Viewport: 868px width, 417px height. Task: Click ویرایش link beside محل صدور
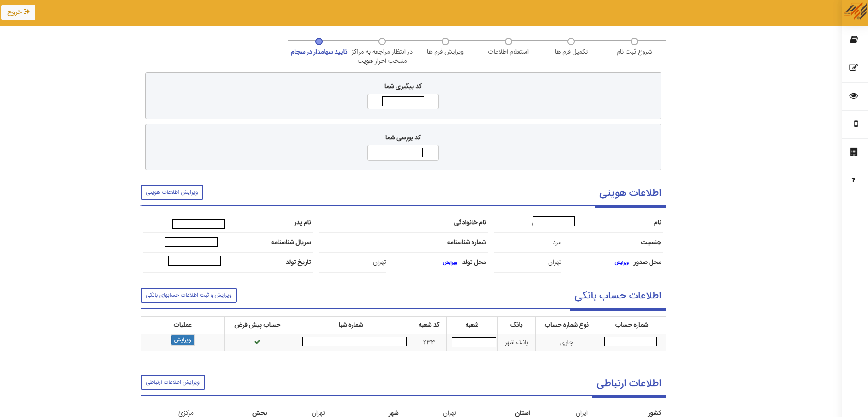(621, 262)
